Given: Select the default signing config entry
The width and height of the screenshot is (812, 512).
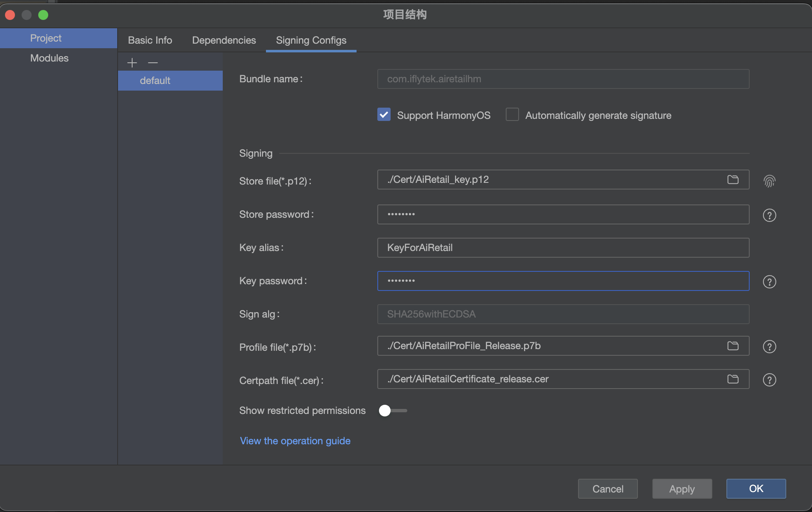Looking at the screenshot, I should tap(170, 81).
